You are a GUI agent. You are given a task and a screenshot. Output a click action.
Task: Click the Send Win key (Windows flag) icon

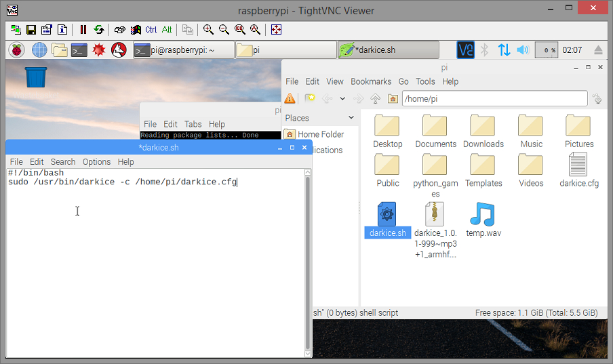click(136, 30)
